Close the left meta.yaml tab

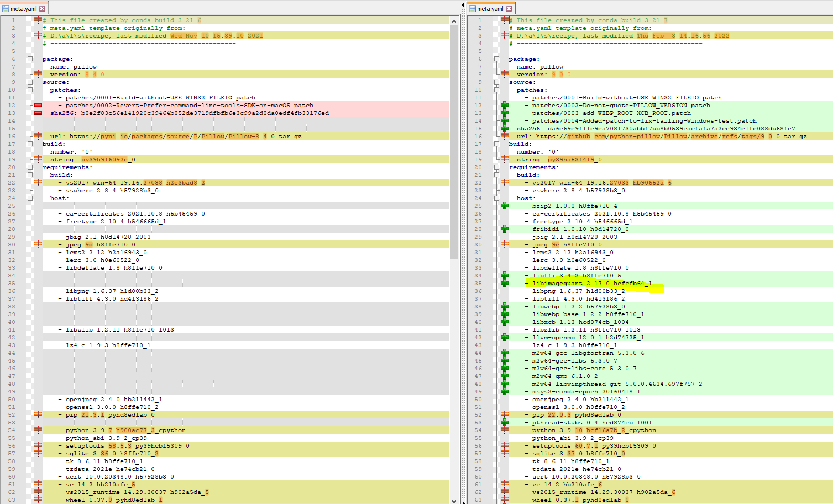[43, 9]
